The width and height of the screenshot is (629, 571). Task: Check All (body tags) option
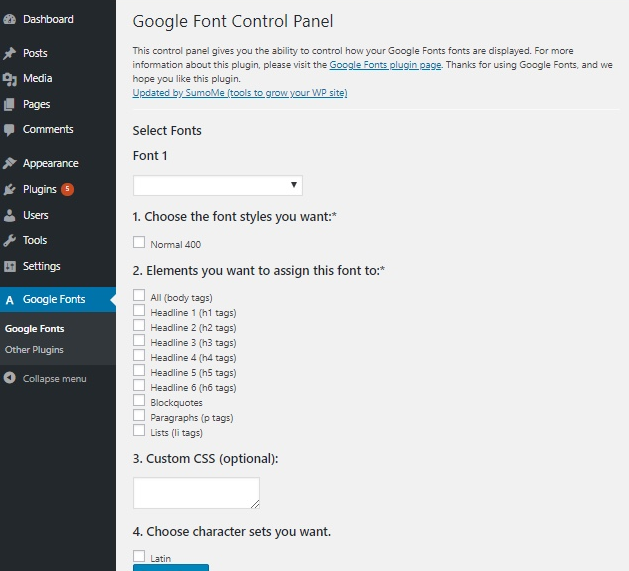139,295
